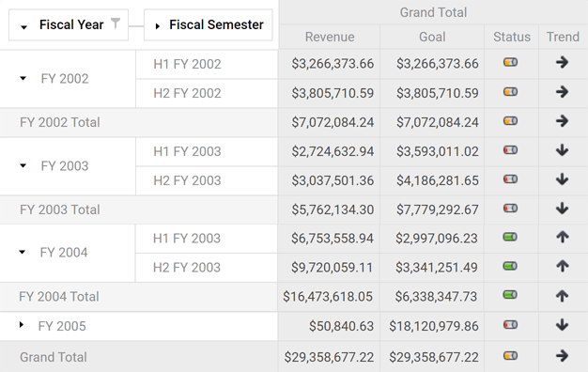Click the Status column header
This screenshot has height=372, width=588.
click(x=512, y=37)
